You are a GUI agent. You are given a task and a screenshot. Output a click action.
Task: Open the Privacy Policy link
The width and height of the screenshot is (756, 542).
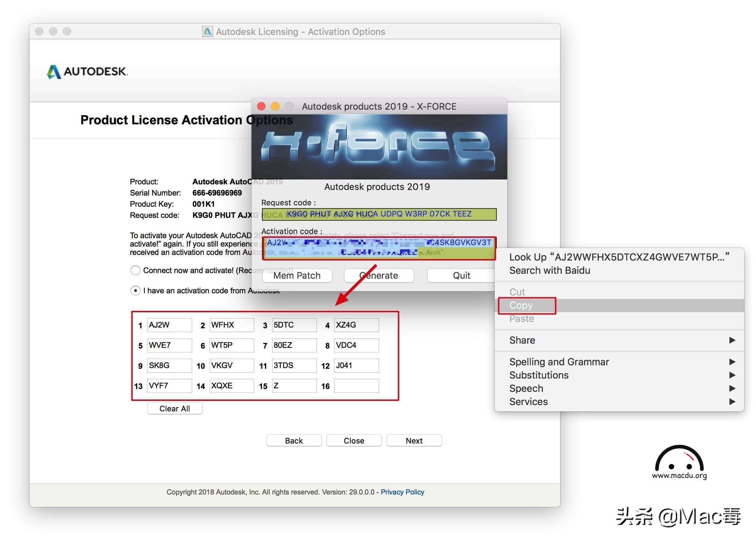tap(402, 492)
